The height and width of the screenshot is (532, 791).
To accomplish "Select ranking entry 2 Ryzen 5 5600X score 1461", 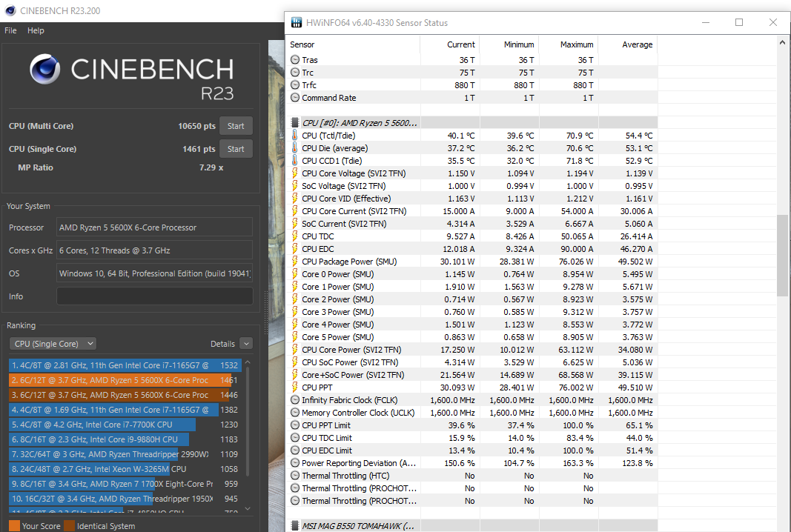I will pos(125,379).
